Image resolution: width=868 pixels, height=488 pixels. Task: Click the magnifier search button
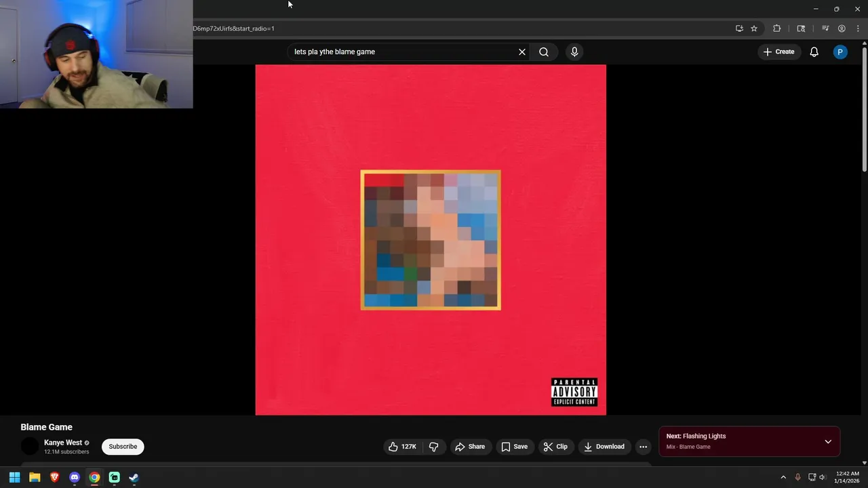544,52
